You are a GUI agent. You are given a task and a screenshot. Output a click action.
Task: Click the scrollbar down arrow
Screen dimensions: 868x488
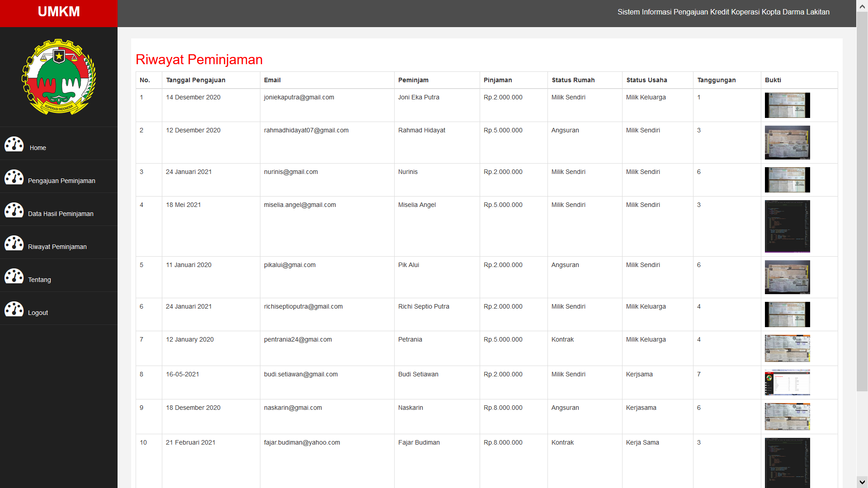tap(862, 482)
